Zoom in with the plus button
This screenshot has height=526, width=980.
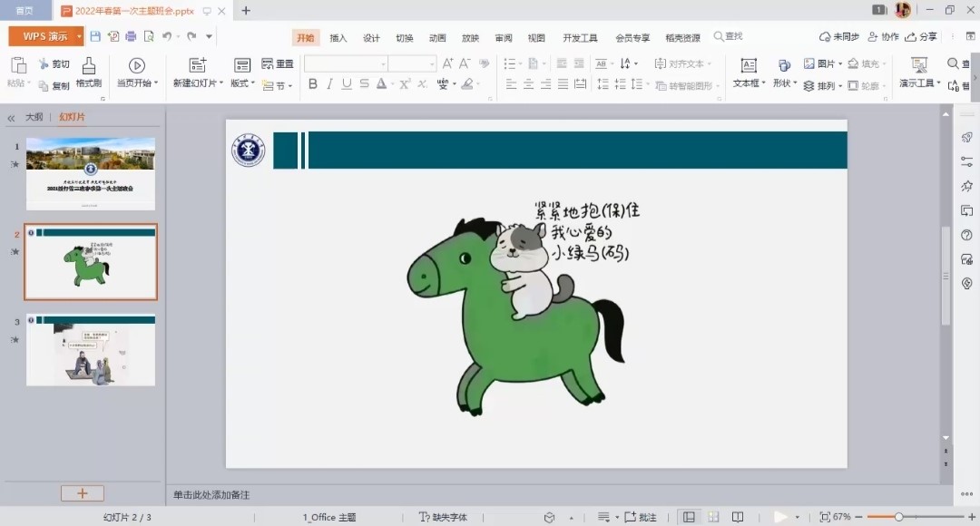coord(972,517)
